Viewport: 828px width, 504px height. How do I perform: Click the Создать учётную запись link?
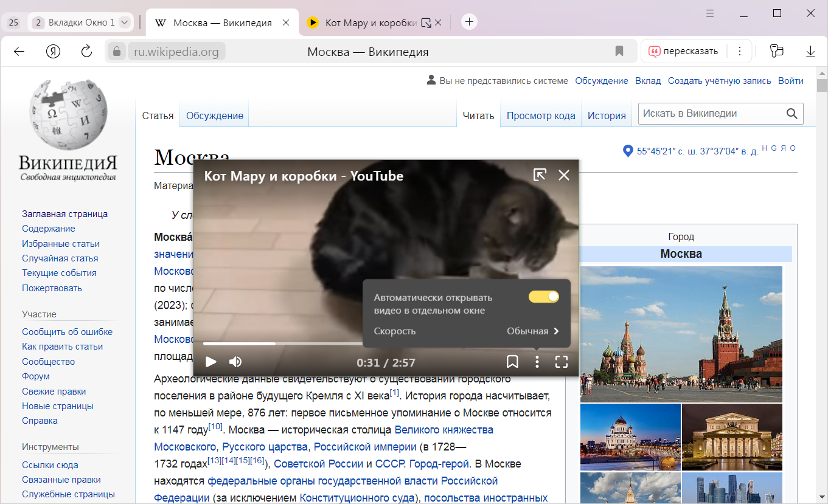pos(719,81)
